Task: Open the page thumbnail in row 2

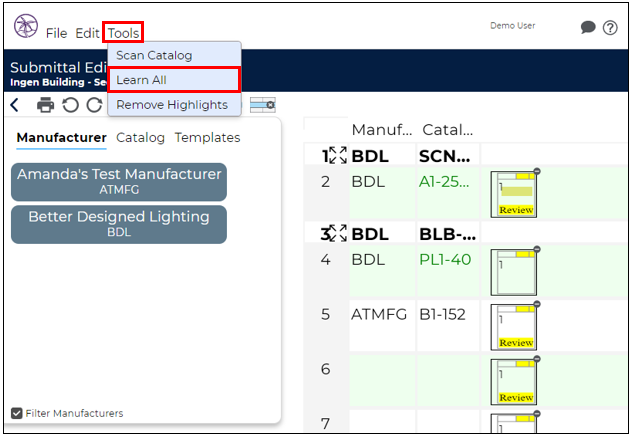Action: pyautogui.click(x=514, y=195)
